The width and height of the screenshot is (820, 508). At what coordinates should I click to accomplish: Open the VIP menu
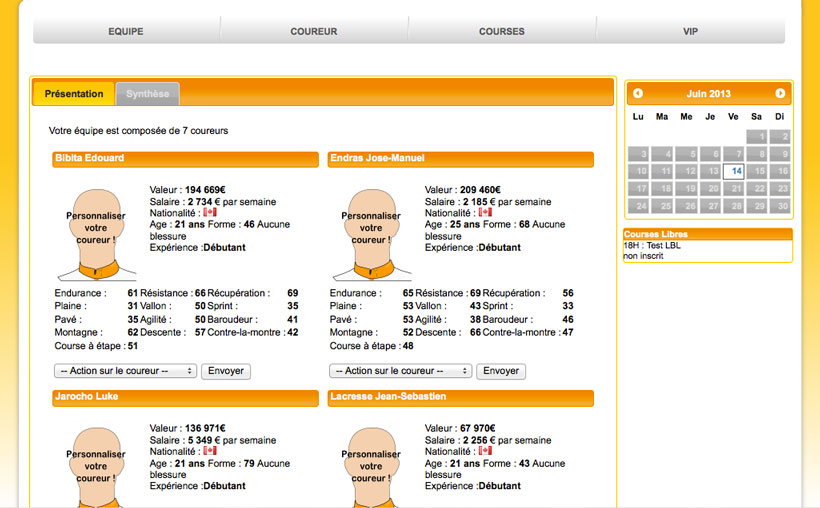(x=690, y=31)
